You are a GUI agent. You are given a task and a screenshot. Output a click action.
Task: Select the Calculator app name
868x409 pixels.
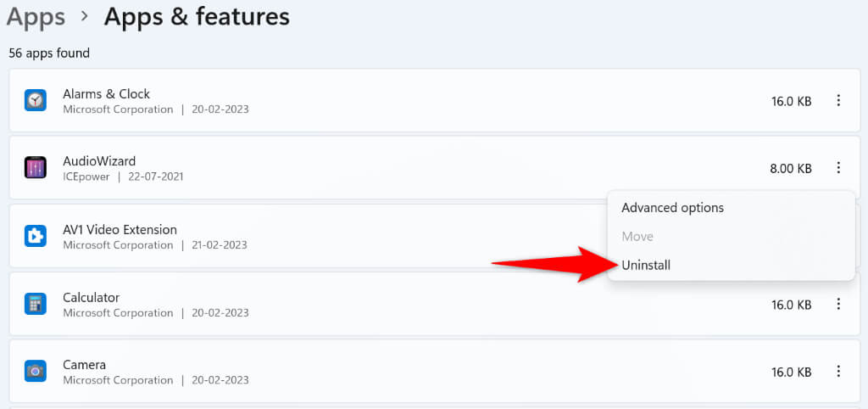[x=91, y=297]
